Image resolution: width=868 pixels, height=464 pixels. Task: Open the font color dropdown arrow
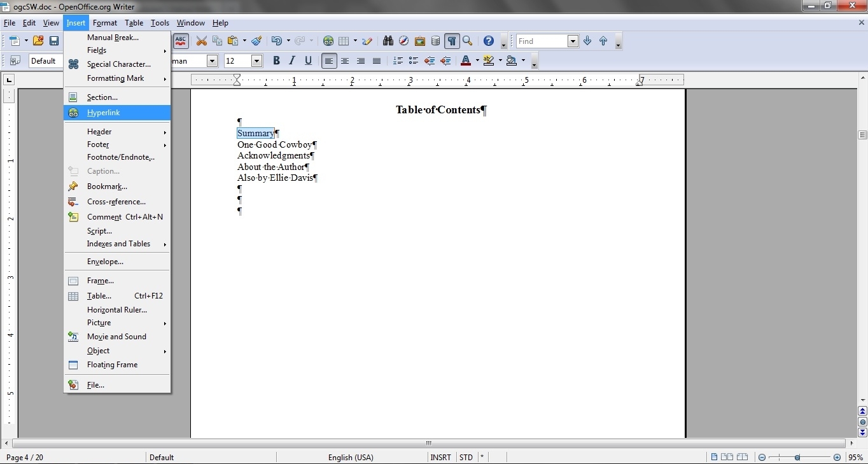tap(479, 60)
